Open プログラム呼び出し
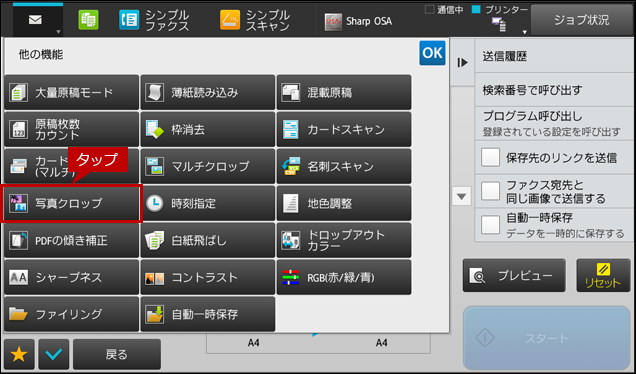The height and width of the screenshot is (374, 636). point(554,124)
